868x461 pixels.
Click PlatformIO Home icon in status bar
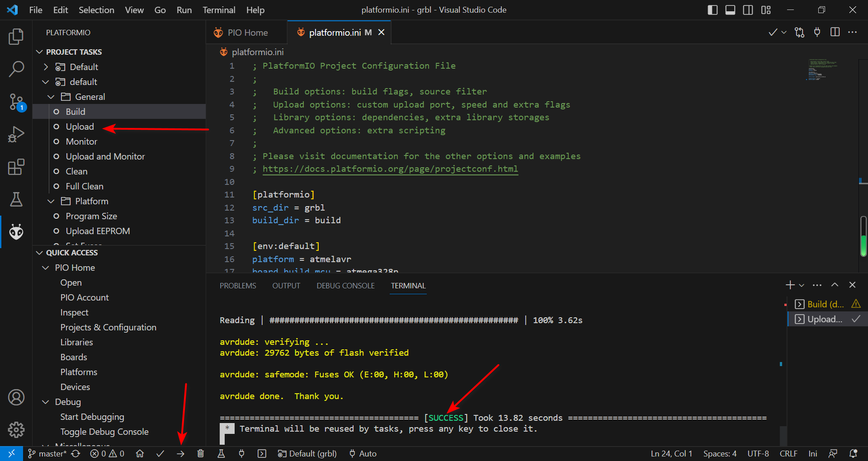(140, 454)
